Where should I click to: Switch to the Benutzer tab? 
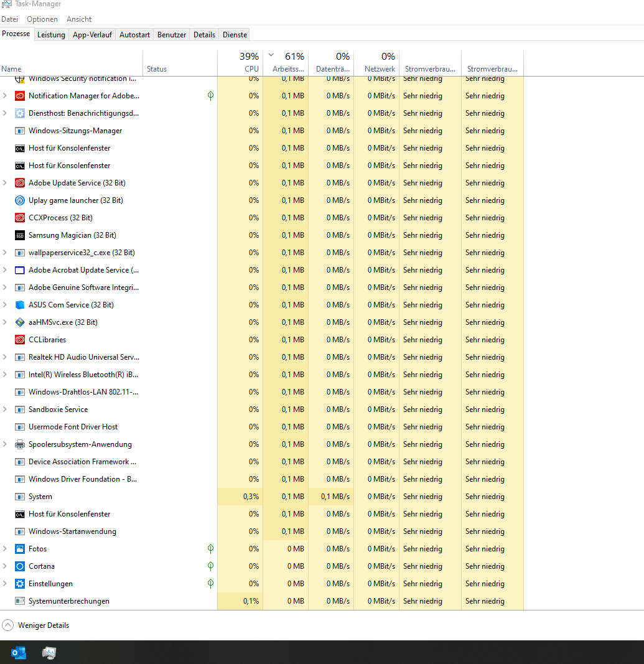172,35
